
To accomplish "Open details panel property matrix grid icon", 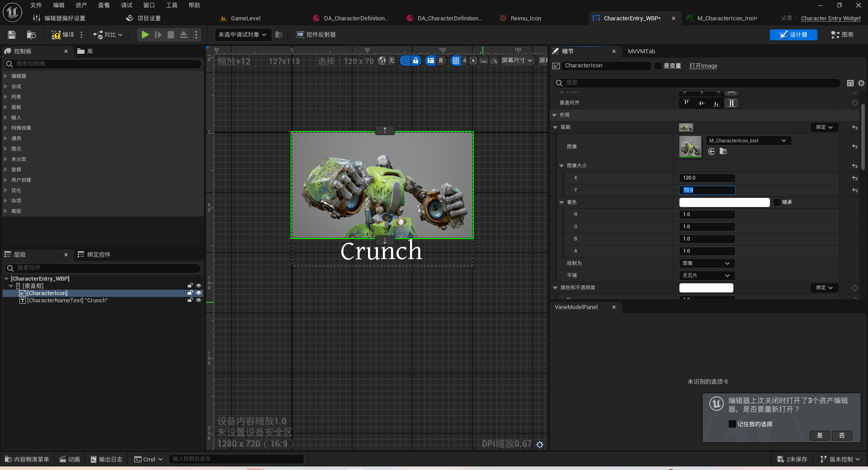I will coord(850,83).
